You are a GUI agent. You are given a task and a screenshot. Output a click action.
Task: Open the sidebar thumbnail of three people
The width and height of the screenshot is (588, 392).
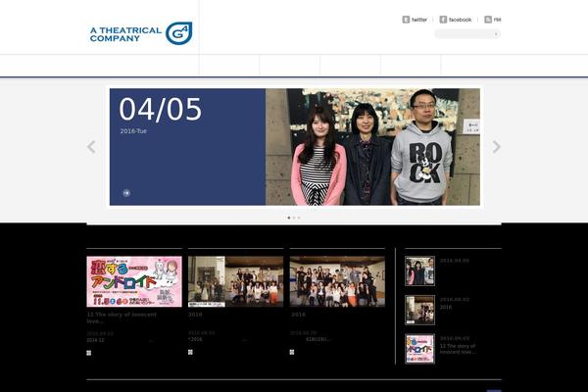coord(420,270)
